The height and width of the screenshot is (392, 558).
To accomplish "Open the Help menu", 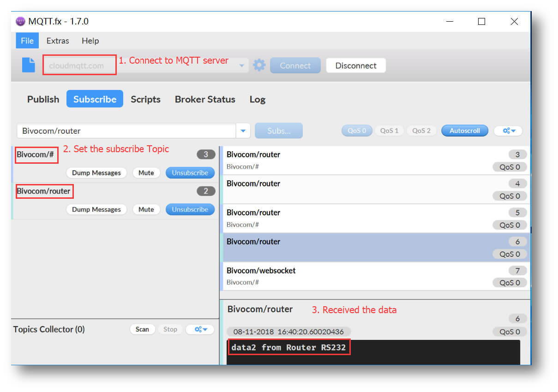I will [x=90, y=41].
